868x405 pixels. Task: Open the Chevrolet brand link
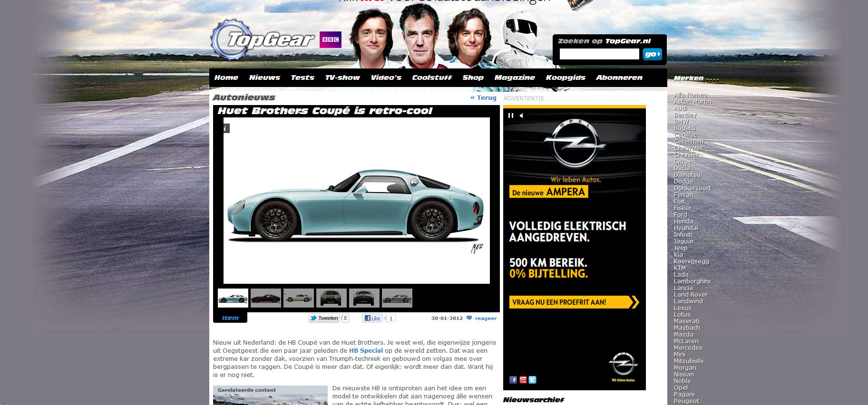click(688, 148)
